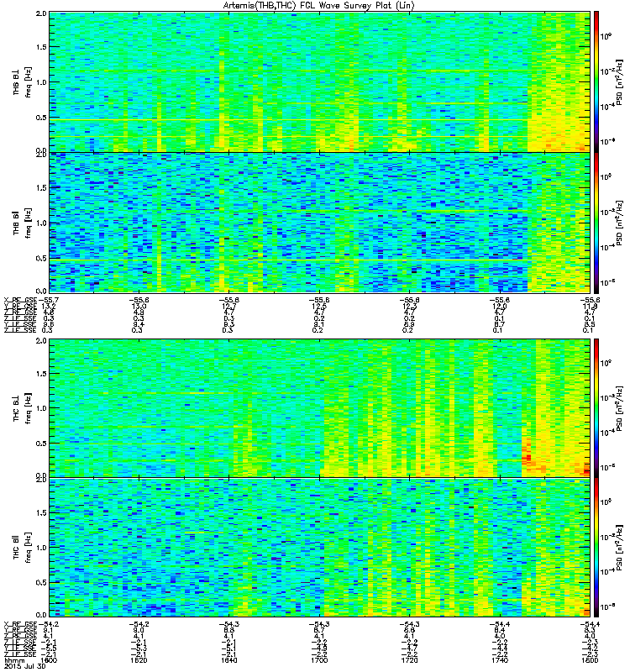
Task: Click the 1600 time label
Action: coord(50,660)
